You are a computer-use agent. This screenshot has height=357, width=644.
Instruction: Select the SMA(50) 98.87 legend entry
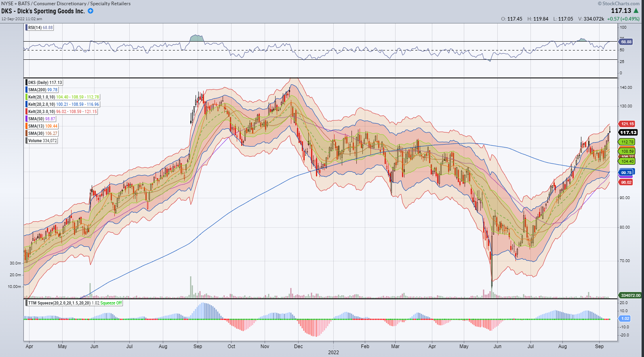(x=41, y=119)
